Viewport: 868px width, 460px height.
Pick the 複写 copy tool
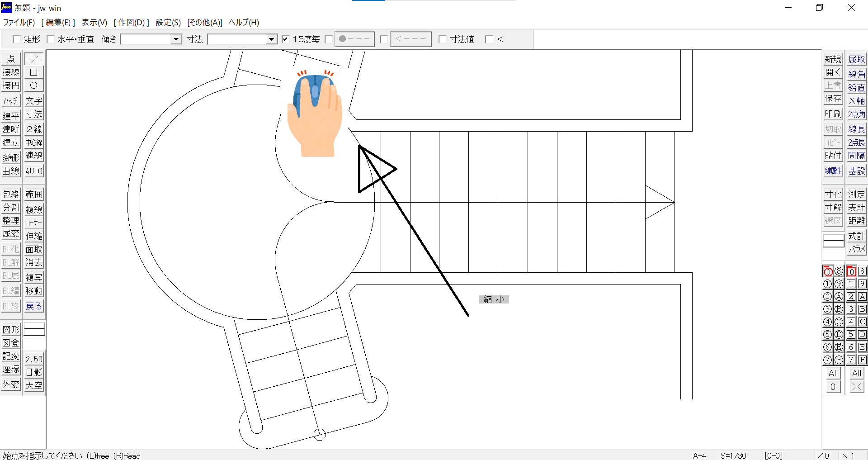(34, 277)
